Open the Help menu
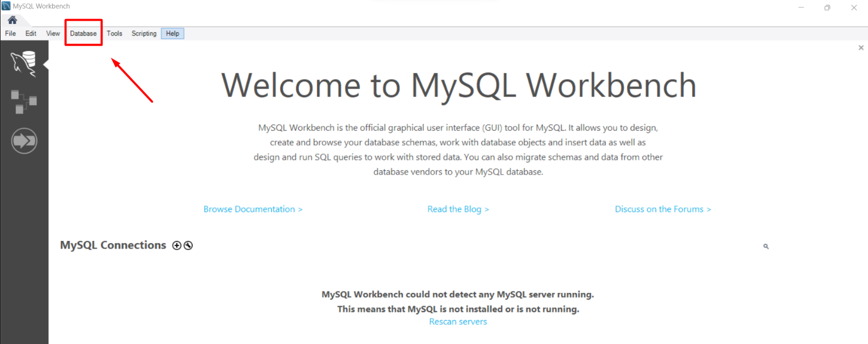This screenshot has height=344, width=868. [173, 33]
